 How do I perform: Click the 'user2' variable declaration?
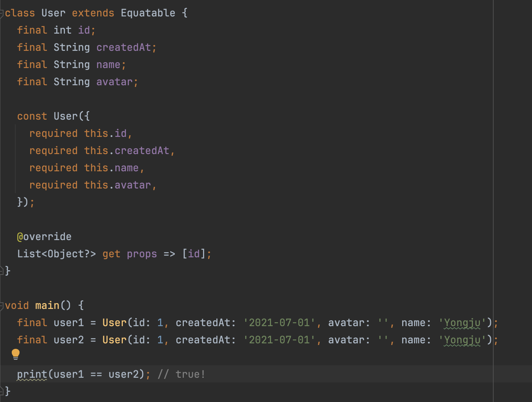click(x=69, y=340)
